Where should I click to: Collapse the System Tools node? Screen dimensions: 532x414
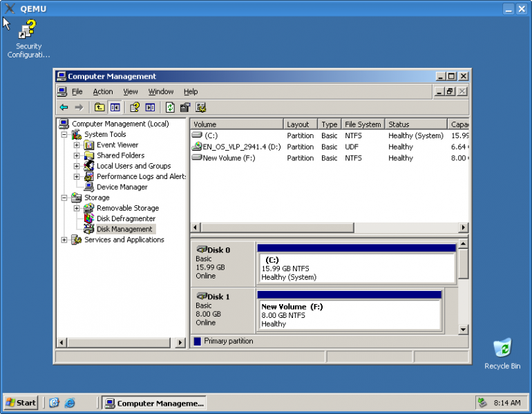pos(64,135)
